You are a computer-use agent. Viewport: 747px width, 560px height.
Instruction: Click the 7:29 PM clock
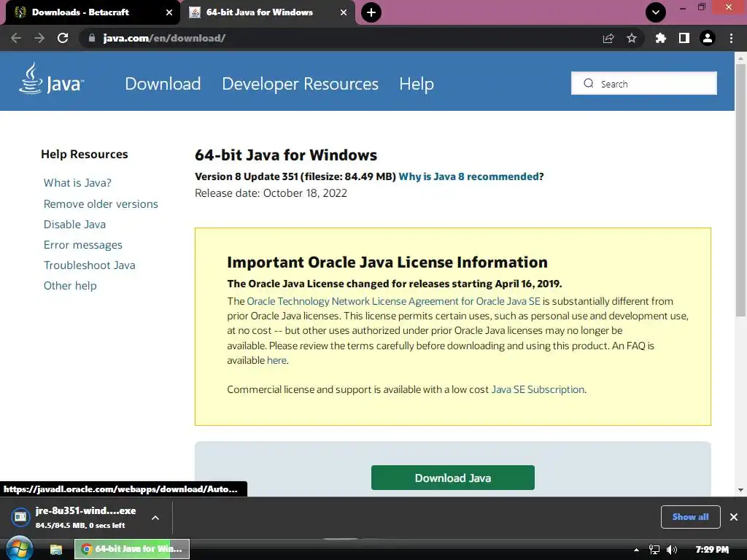[712, 550]
